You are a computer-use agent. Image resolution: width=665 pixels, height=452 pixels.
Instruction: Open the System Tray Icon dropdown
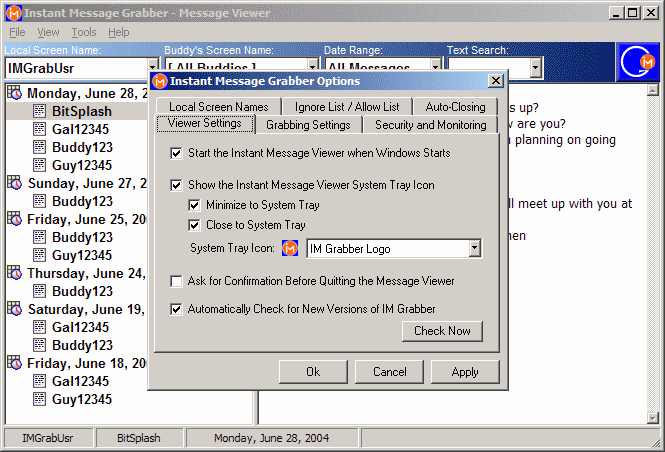coord(475,248)
